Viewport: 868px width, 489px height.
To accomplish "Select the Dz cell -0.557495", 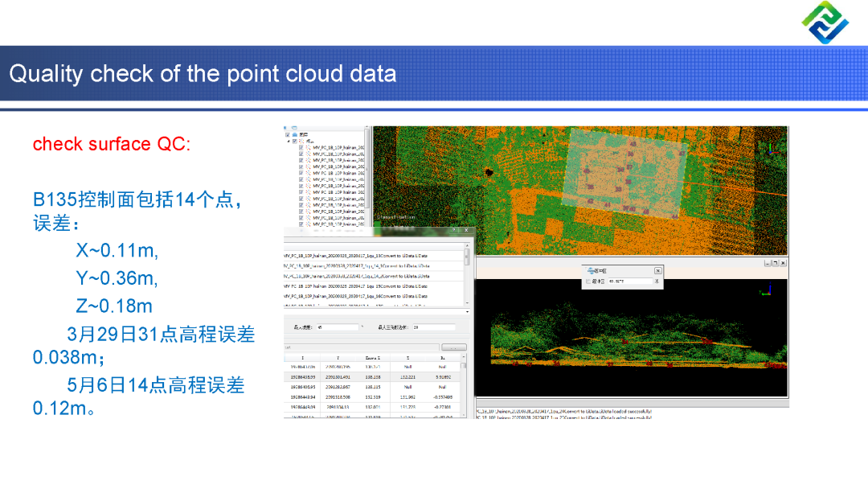I will tap(443, 397).
